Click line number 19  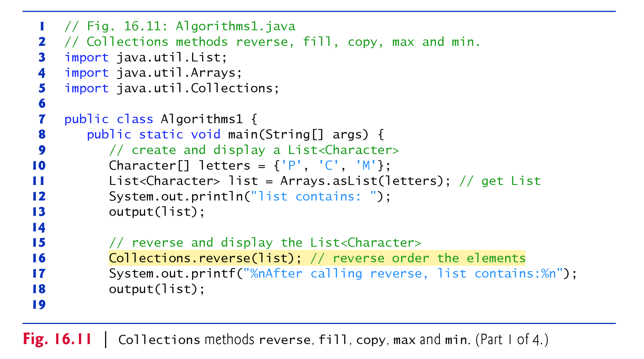pyautogui.click(x=39, y=304)
